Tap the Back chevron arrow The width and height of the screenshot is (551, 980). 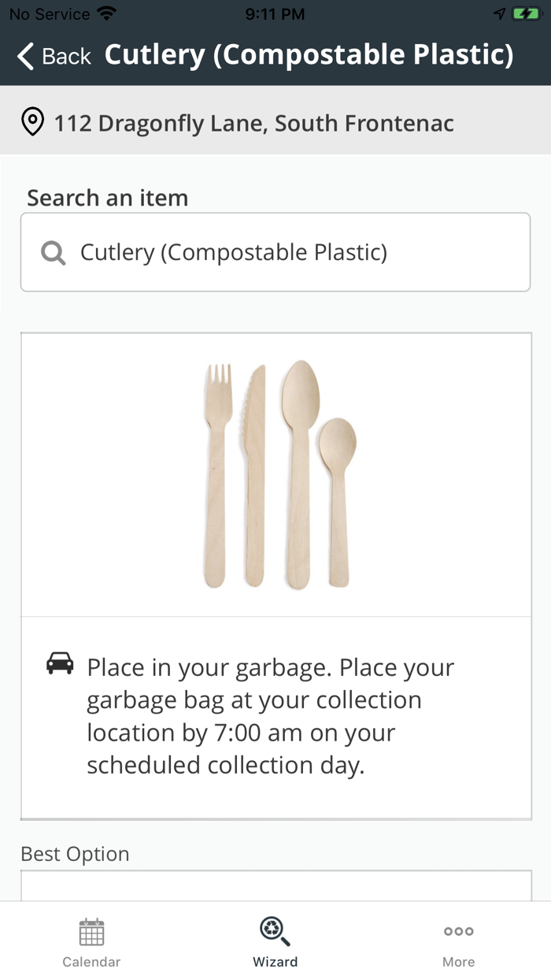[26, 56]
